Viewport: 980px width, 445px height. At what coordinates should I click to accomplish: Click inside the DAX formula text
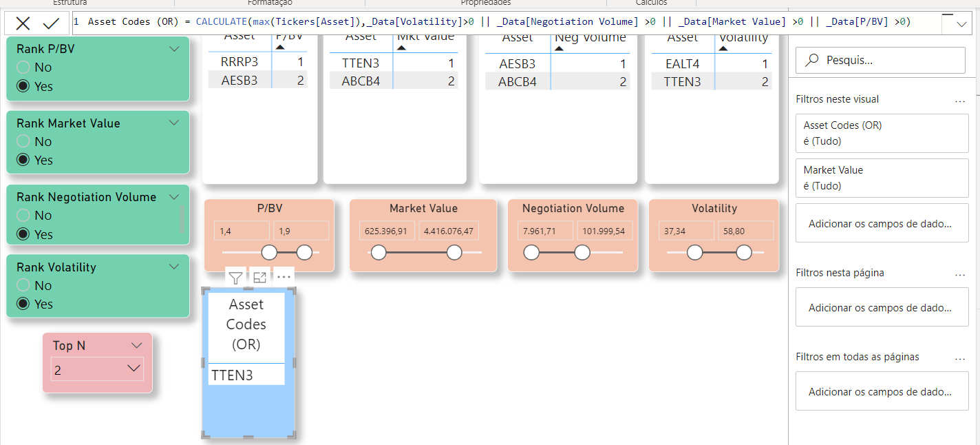point(499,22)
